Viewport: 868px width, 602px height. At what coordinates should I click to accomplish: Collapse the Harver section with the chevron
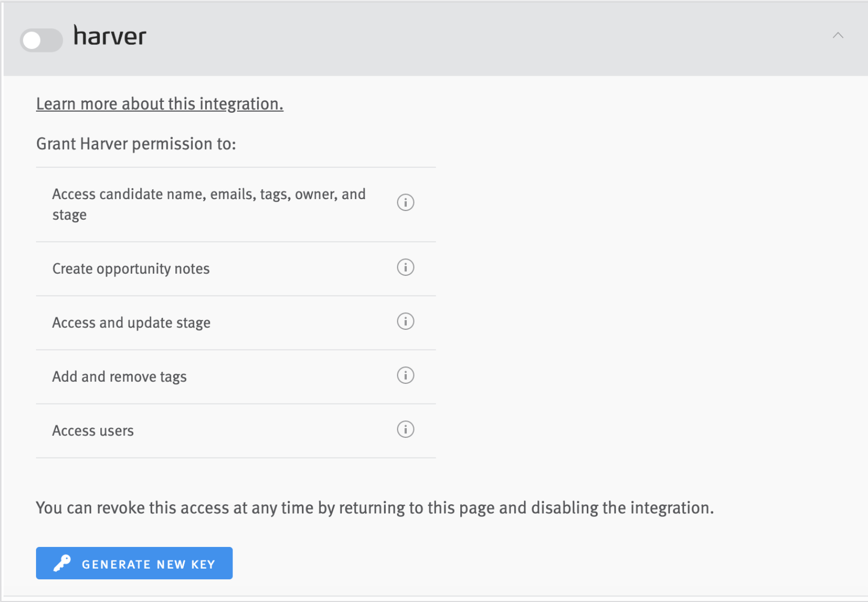click(x=838, y=36)
